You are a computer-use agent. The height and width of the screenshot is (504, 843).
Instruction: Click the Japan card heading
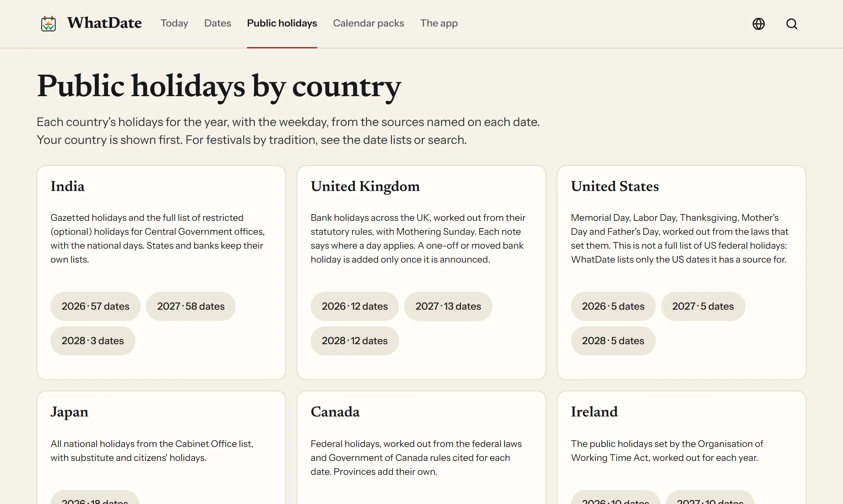tap(69, 412)
